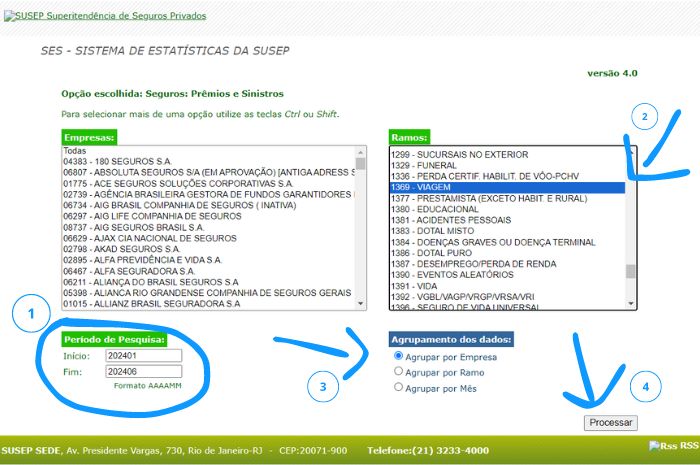Select '05398 - ALIANCA RIO GRANDENSE' company

(x=208, y=293)
